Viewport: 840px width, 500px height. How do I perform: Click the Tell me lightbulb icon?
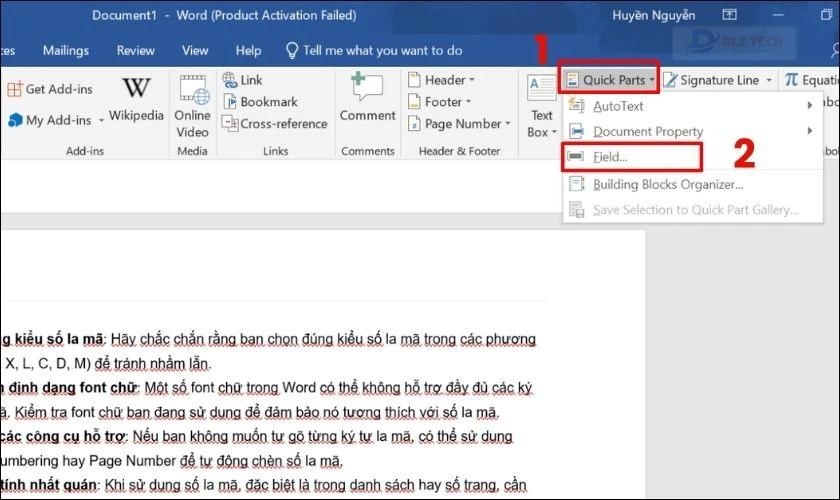coord(292,50)
